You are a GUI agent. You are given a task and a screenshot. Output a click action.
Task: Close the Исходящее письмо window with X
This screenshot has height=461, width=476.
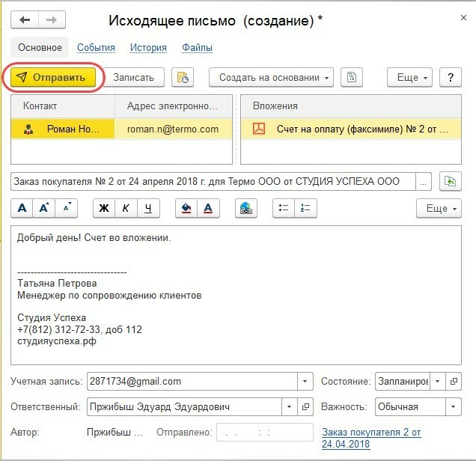[463, 18]
